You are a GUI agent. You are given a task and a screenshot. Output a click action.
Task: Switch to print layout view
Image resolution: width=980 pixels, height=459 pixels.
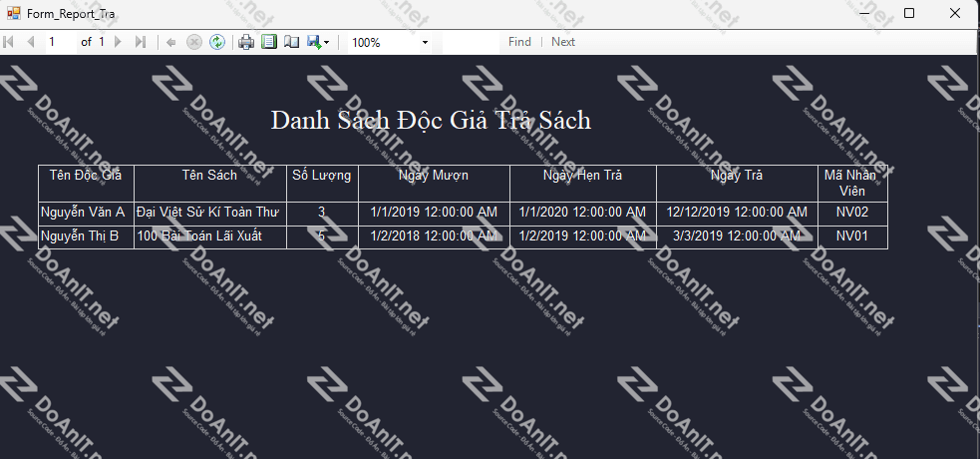(x=269, y=42)
